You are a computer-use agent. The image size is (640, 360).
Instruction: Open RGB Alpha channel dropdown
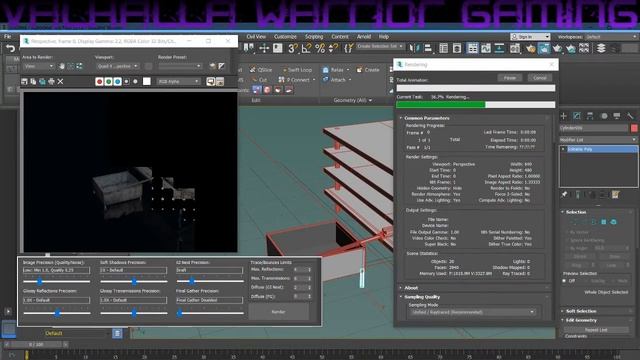pyautogui.click(x=179, y=82)
